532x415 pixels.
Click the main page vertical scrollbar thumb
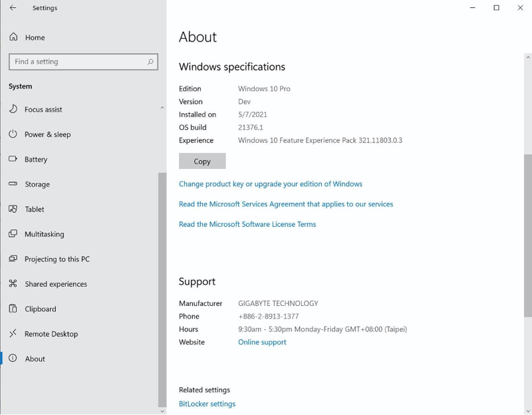pos(528,235)
